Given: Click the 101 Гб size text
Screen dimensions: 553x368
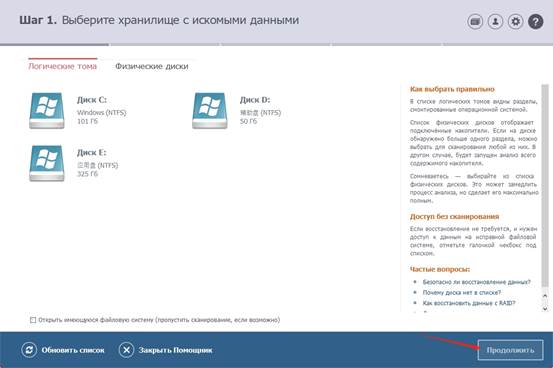Looking at the screenshot, I should click(87, 121).
